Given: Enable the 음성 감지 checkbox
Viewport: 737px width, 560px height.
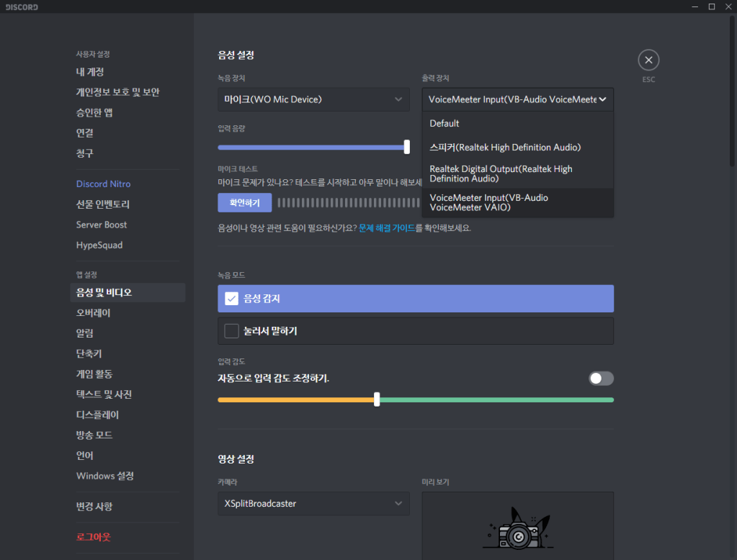Looking at the screenshot, I should (x=232, y=299).
